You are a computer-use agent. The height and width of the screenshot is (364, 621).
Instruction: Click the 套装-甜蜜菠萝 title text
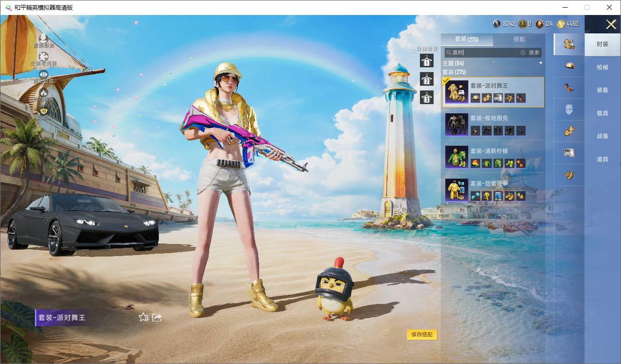[x=489, y=183]
